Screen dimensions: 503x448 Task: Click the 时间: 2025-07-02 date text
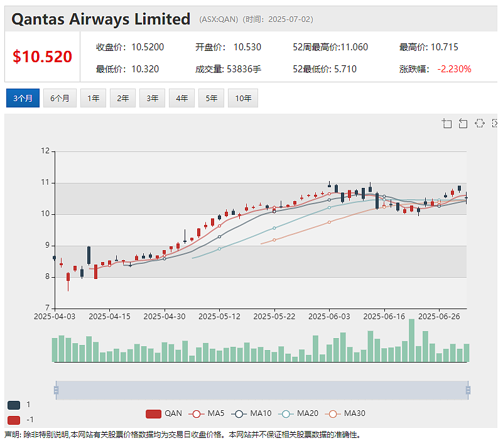[278, 19]
